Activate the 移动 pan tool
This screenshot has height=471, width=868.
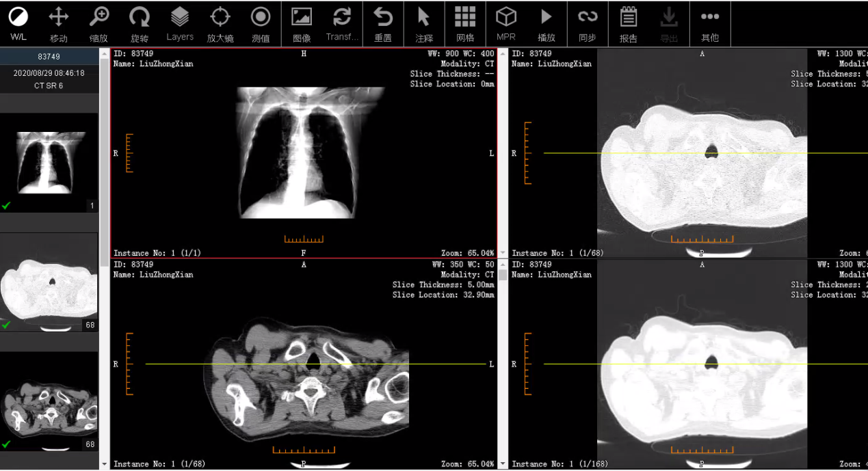pos(59,24)
